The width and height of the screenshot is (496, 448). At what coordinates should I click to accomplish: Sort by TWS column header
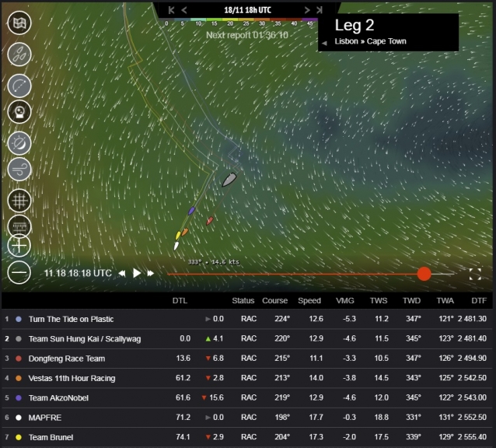(x=379, y=300)
